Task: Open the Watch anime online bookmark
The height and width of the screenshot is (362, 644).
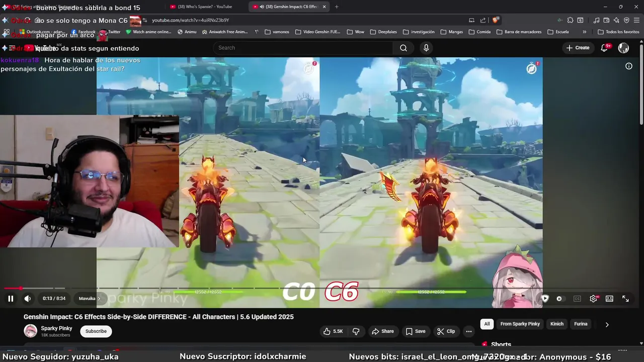Action: point(148,32)
